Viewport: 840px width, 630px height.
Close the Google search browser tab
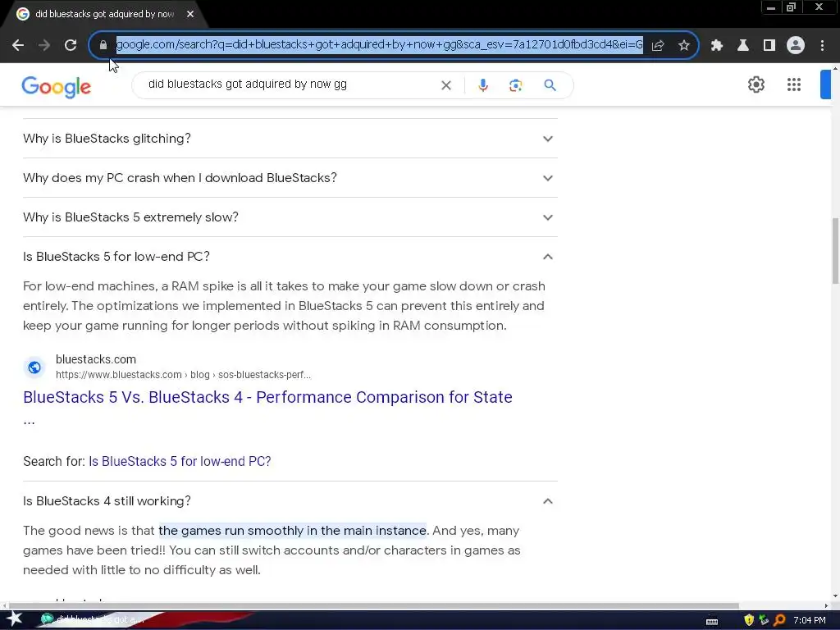click(190, 15)
